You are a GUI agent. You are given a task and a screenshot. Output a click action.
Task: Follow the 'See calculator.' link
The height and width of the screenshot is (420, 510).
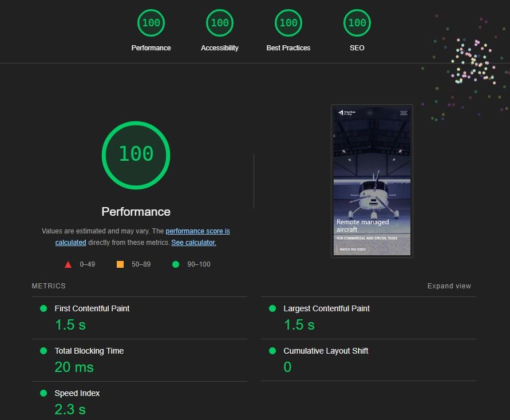point(193,243)
